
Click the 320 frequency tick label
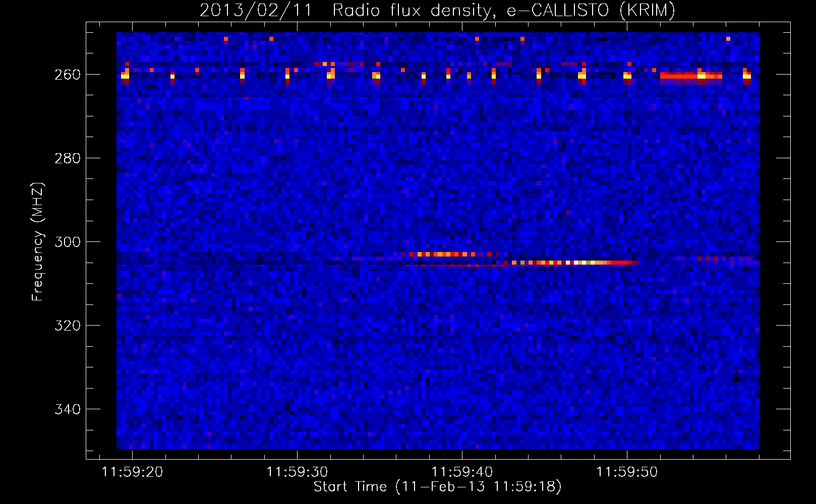[x=68, y=326]
